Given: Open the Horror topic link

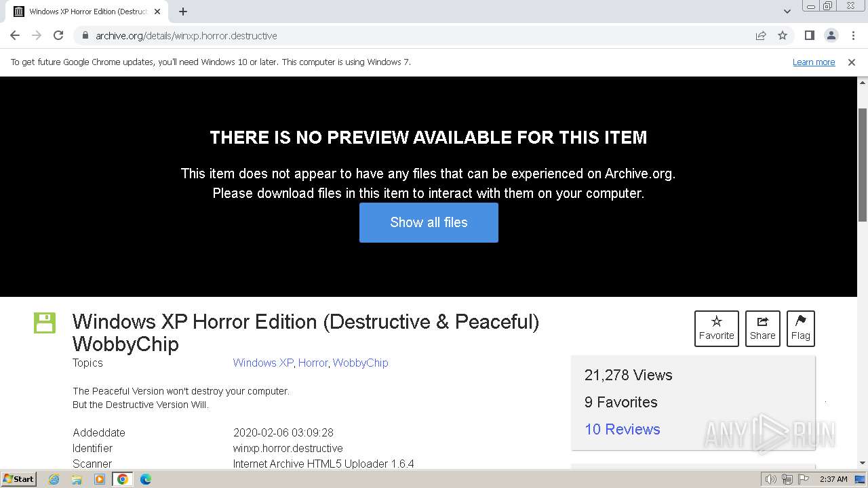Looking at the screenshot, I should click(313, 363).
